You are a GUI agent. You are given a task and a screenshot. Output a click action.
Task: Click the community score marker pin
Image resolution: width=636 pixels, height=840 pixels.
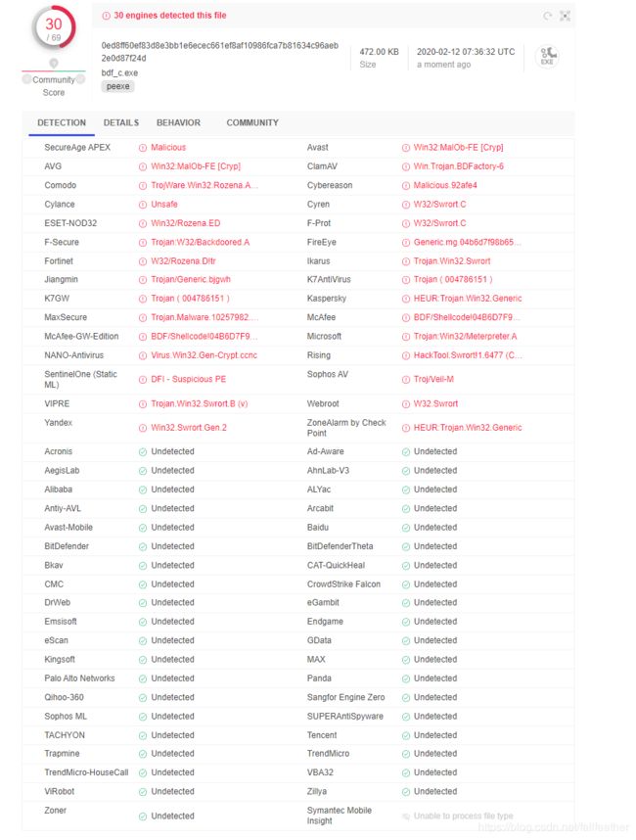pyautogui.click(x=54, y=64)
